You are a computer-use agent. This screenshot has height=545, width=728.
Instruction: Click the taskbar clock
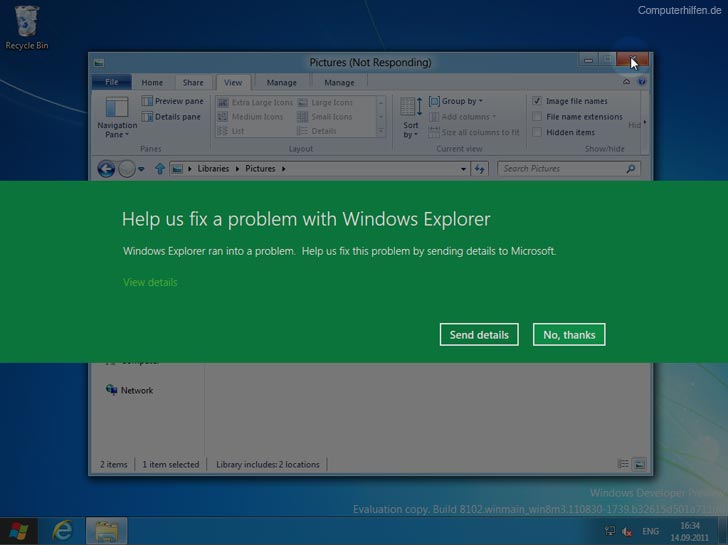point(689,532)
